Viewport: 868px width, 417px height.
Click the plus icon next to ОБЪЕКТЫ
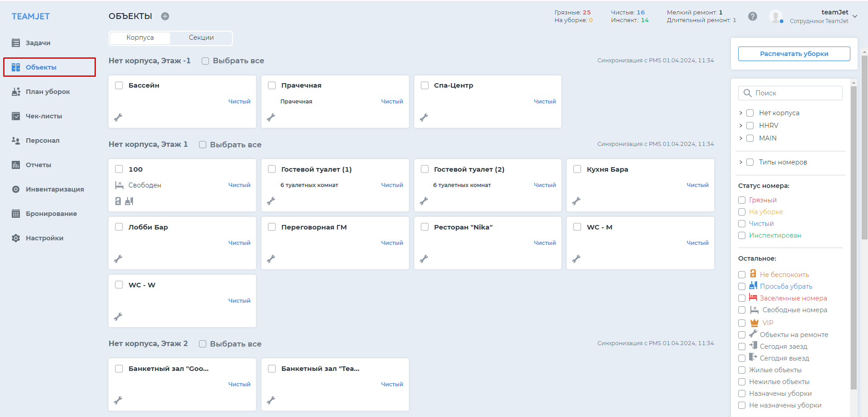coord(165,16)
